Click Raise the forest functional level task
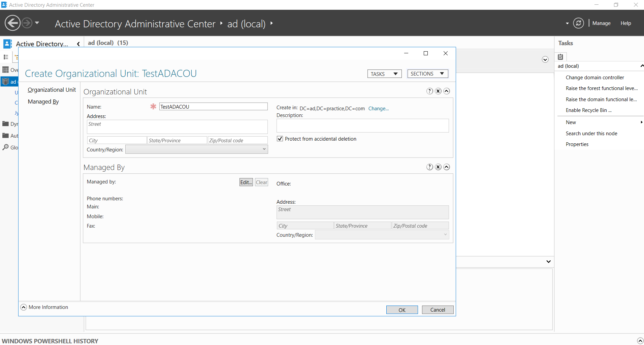Screen dimensions: 644x345 (x=602, y=88)
